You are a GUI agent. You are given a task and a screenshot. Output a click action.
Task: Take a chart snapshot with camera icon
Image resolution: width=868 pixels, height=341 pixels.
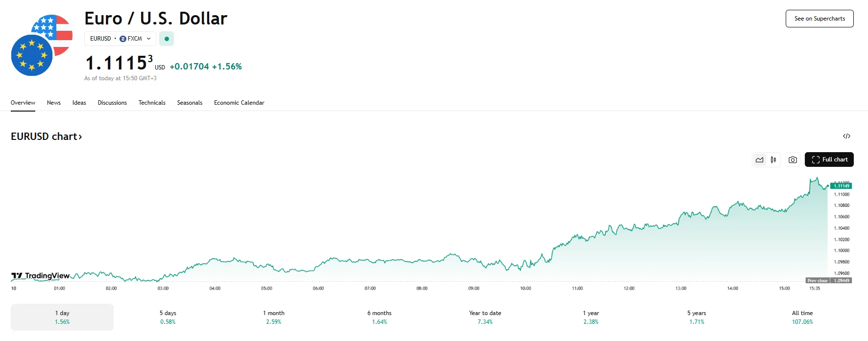[x=793, y=160]
